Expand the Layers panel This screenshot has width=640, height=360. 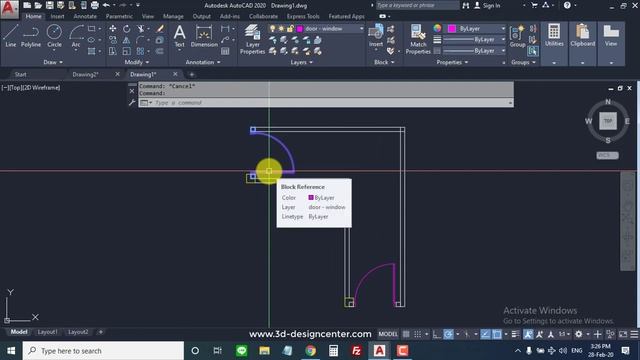coord(302,62)
